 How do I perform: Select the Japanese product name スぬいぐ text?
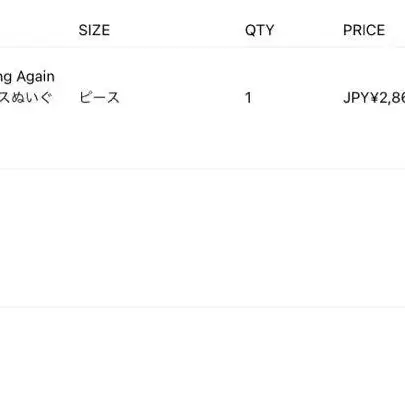tap(26, 98)
